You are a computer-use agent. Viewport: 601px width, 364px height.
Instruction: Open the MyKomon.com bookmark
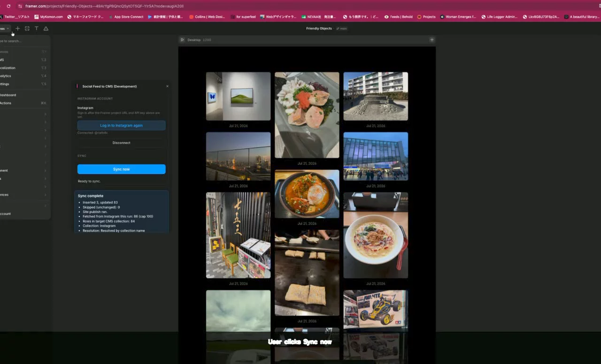(x=49, y=17)
